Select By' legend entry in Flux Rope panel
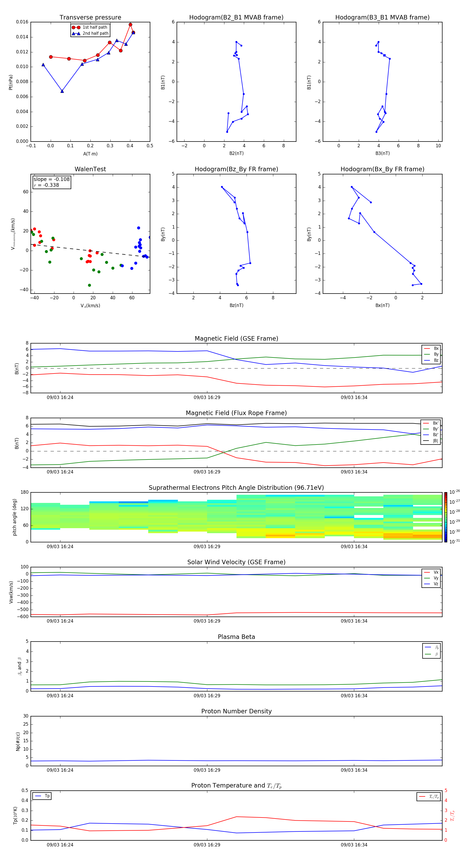This screenshot has width=473, height=868. coord(431,429)
